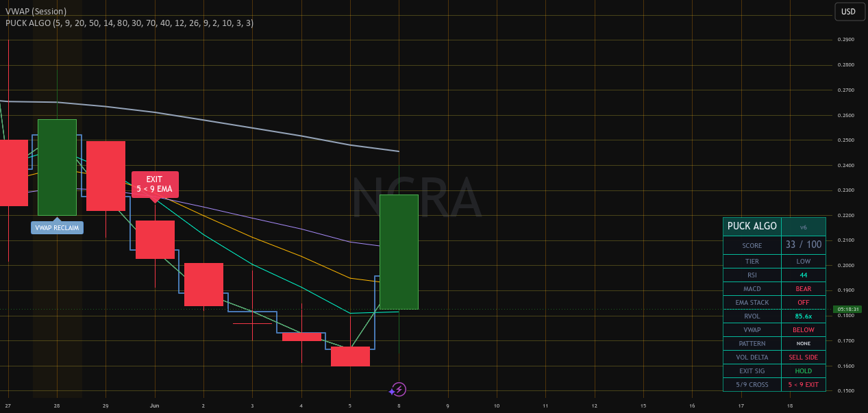Click the small sparkle icon beside lightning bolt
Viewport: 868px width, 413px height.
coord(391,392)
